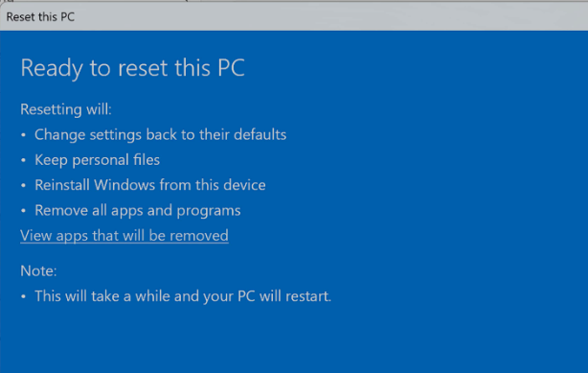Click the Note: label
The image size is (588, 373).
click(x=38, y=270)
